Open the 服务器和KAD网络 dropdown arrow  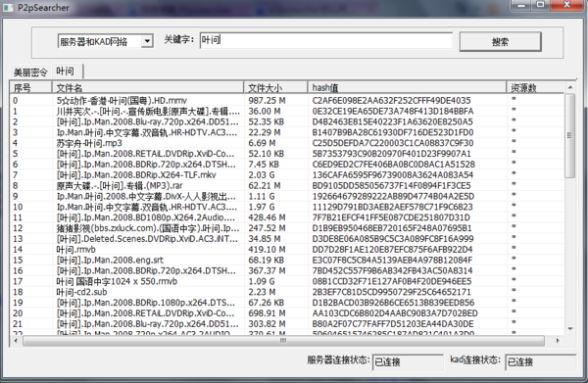click(x=147, y=41)
